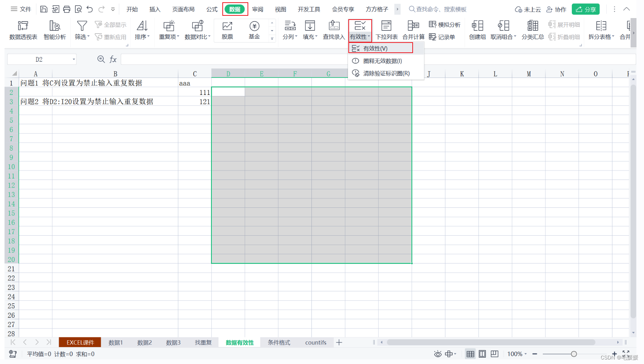Switch to the 公式 ribbon tab
The image size is (644, 364).
point(212,9)
